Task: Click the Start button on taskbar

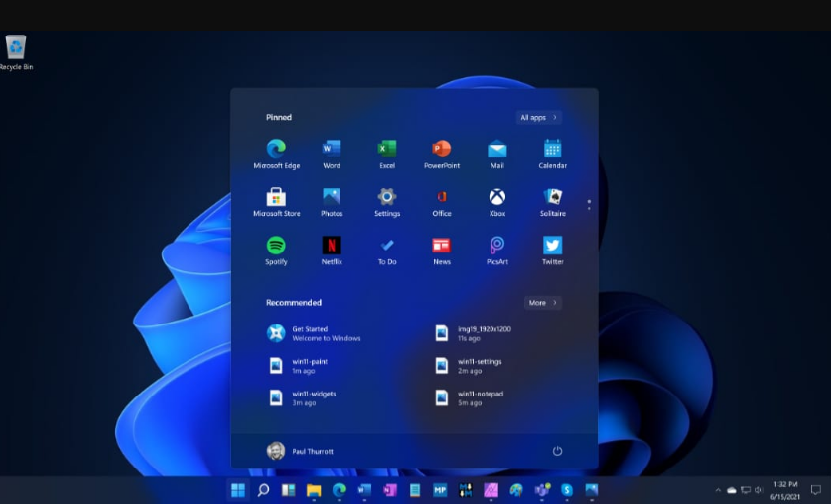Action: (x=238, y=490)
